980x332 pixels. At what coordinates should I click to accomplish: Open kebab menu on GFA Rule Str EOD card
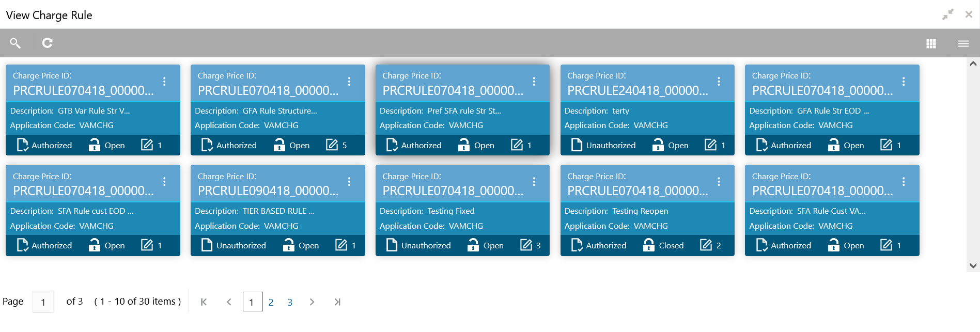click(904, 82)
